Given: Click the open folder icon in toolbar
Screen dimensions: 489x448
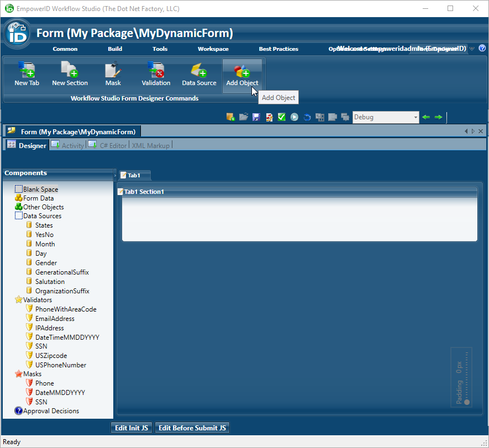Looking at the screenshot, I should point(243,117).
